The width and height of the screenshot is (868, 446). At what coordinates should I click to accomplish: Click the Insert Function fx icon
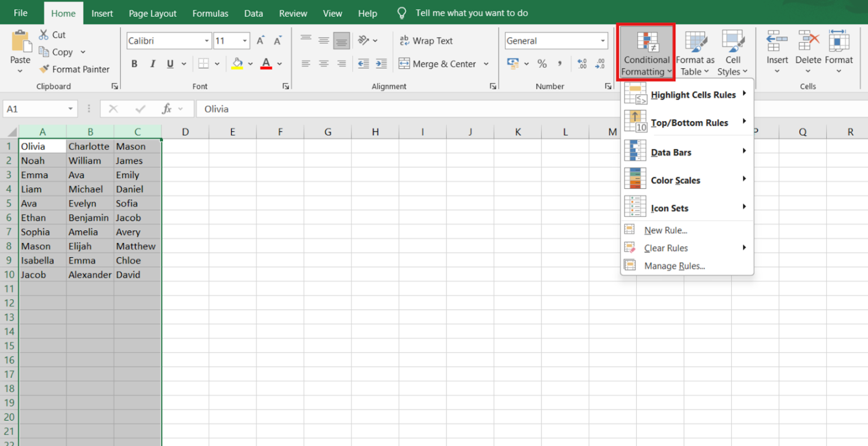[167, 109]
